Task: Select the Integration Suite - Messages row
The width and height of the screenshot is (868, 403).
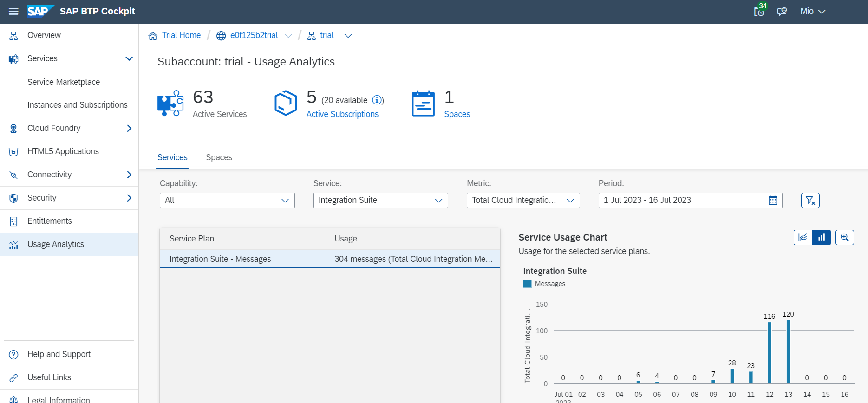Action: point(330,259)
